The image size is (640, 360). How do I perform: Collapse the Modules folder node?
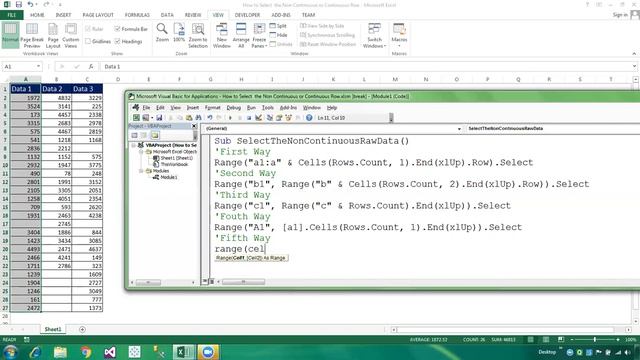141,171
